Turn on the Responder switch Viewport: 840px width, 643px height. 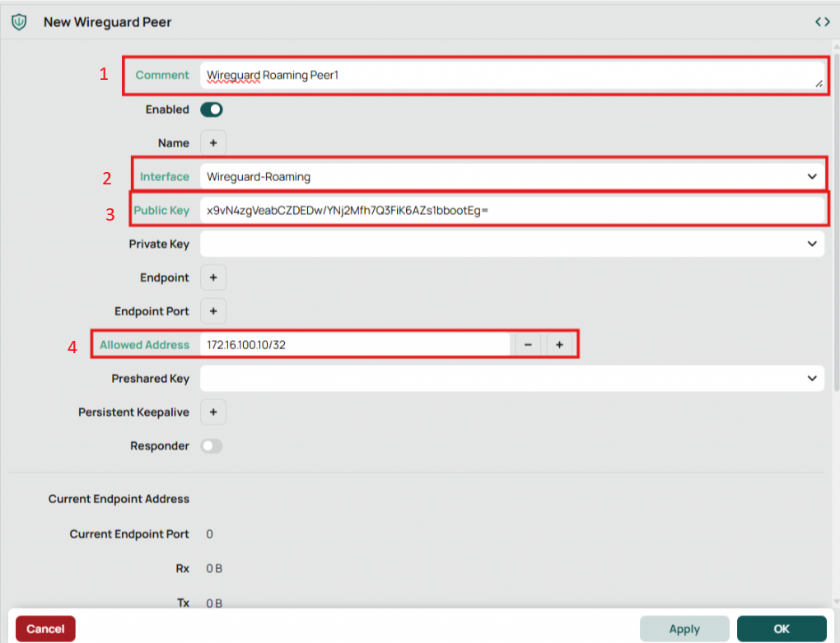pos(212,446)
